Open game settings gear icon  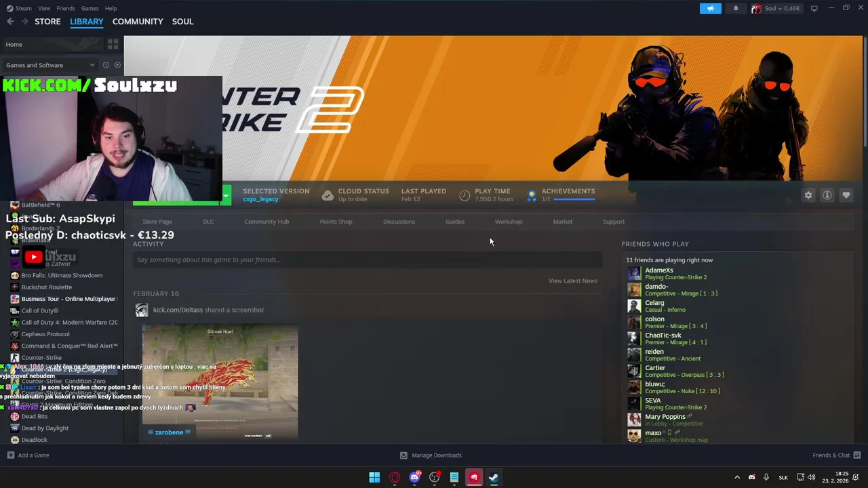[x=808, y=195]
